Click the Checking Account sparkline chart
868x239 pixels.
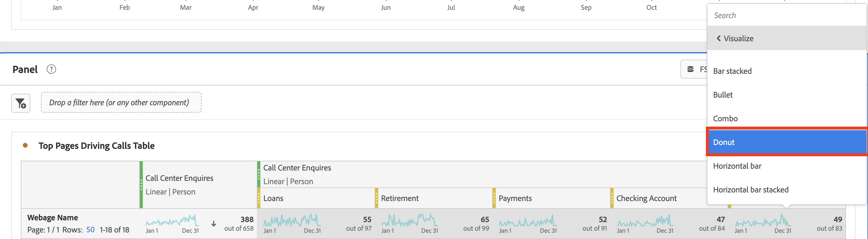click(645, 221)
